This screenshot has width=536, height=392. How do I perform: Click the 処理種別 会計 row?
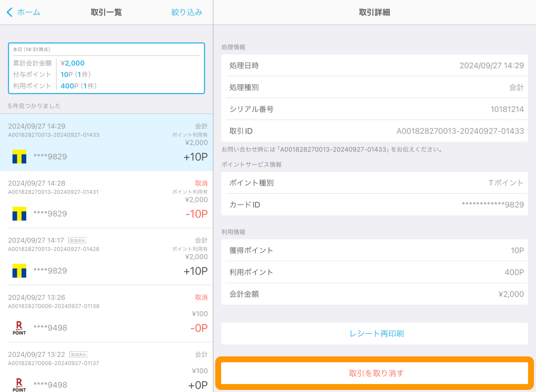point(375,87)
